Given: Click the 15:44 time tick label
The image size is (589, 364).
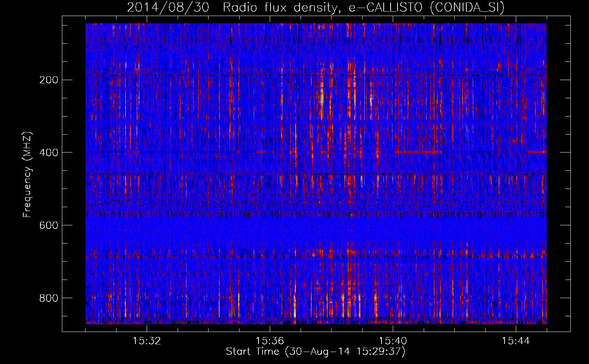Looking at the screenshot, I should click(516, 341).
